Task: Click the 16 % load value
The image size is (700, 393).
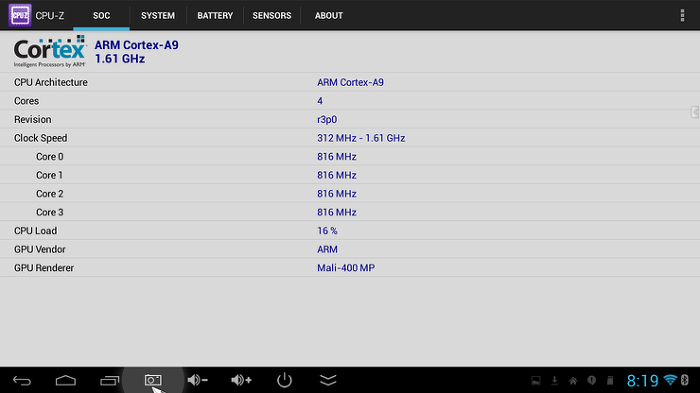Action: 327,231
